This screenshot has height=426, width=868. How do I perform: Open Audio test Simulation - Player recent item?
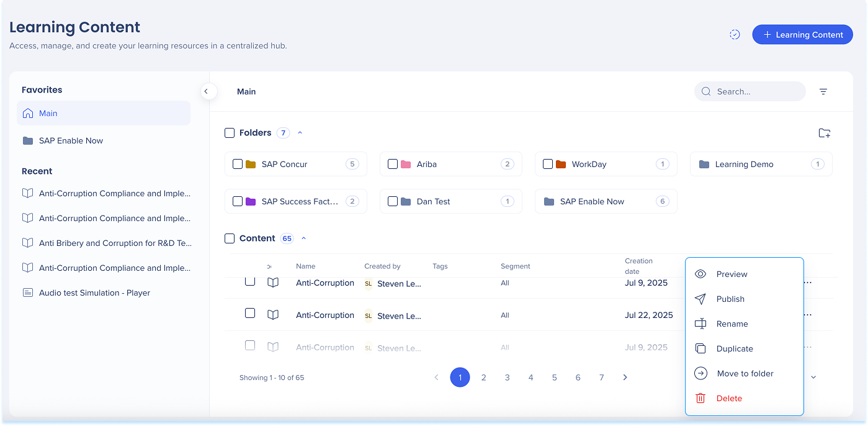[94, 293]
